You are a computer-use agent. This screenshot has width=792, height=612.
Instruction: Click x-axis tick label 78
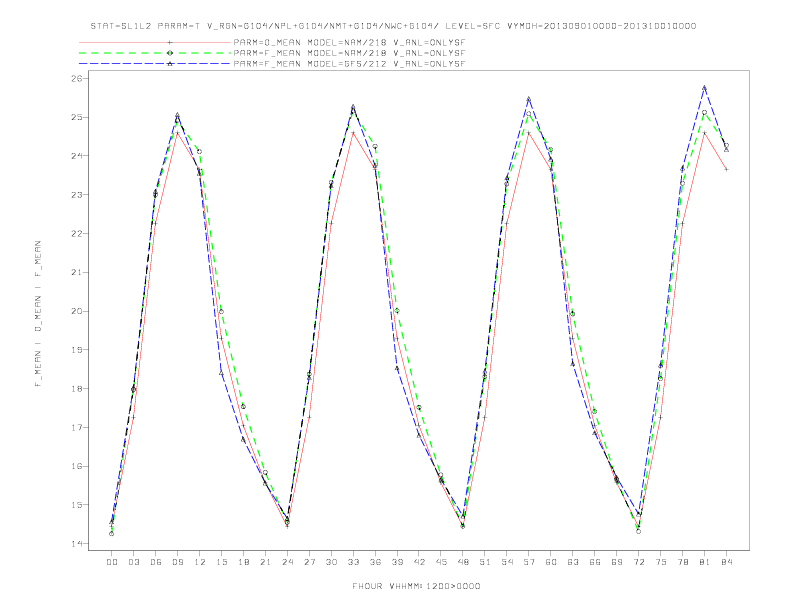pos(682,562)
